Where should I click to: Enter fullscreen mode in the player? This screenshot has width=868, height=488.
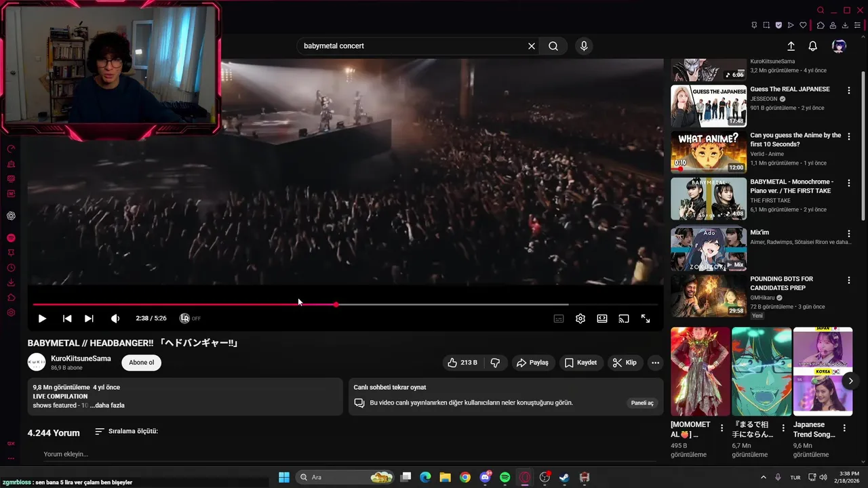(x=646, y=319)
